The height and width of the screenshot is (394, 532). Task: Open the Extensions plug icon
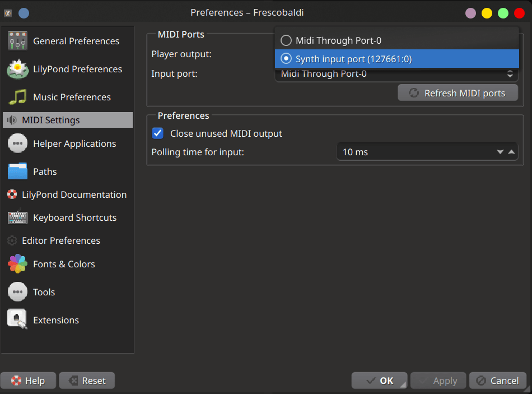pyautogui.click(x=17, y=319)
